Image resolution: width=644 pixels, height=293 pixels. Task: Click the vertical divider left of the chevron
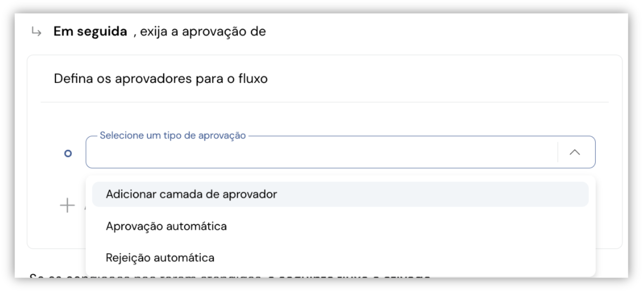pos(558,152)
